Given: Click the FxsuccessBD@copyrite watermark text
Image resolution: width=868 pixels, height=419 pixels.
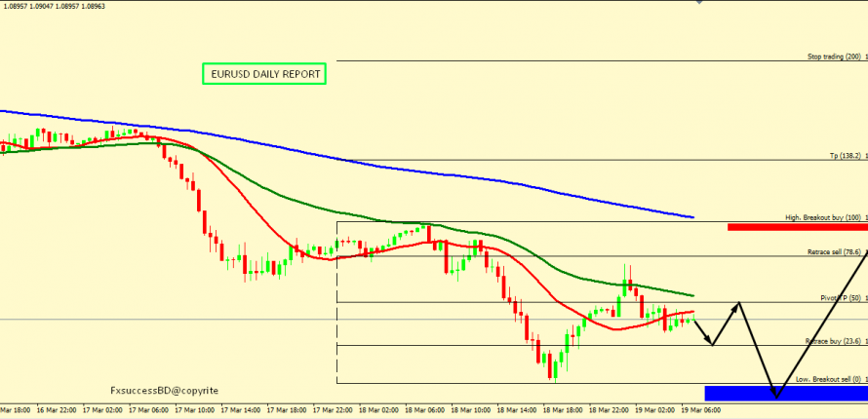Looking at the screenshot, I should [164, 390].
